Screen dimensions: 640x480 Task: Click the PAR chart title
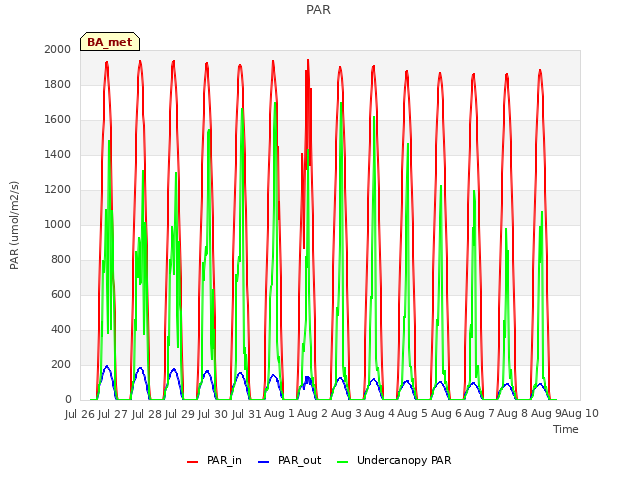(318, 10)
